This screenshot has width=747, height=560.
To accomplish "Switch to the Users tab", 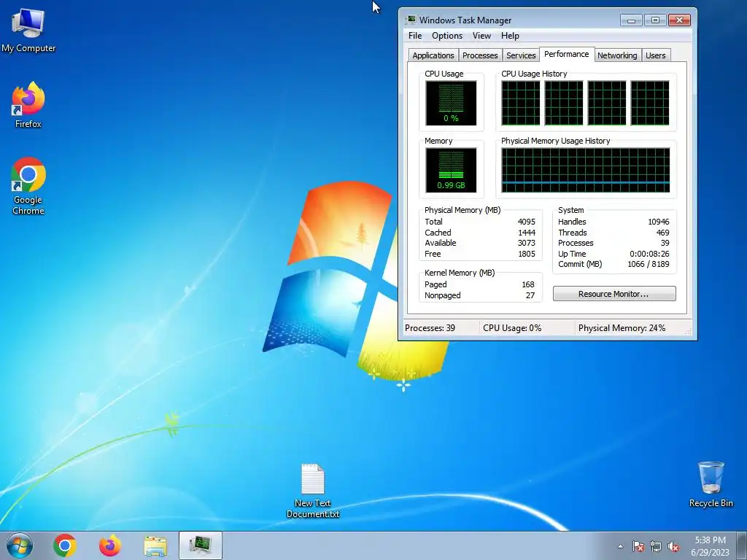I will pyautogui.click(x=656, y=55).
